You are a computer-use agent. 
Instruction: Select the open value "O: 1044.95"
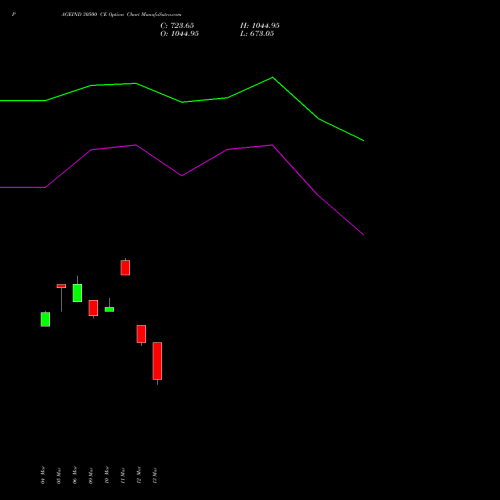coord(179,34)
